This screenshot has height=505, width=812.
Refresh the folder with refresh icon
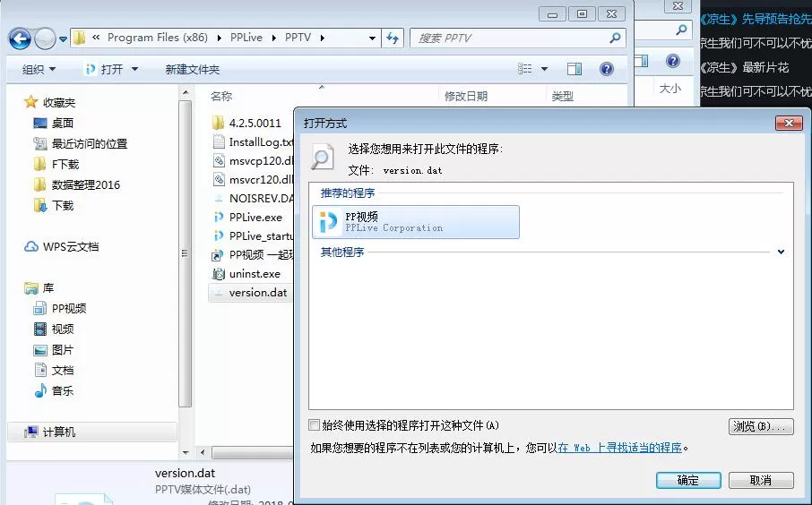pyautogui.click(x=393, y=38)
